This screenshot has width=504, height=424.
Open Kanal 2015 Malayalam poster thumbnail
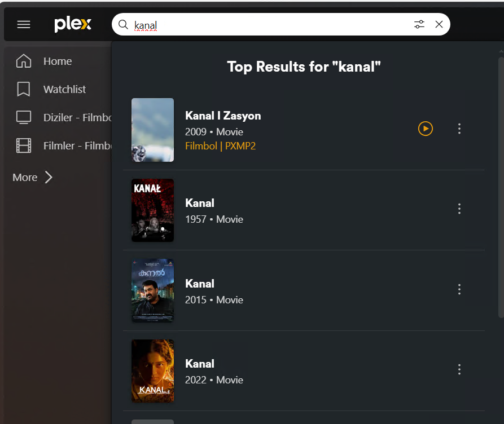click(x=153, y=290)
